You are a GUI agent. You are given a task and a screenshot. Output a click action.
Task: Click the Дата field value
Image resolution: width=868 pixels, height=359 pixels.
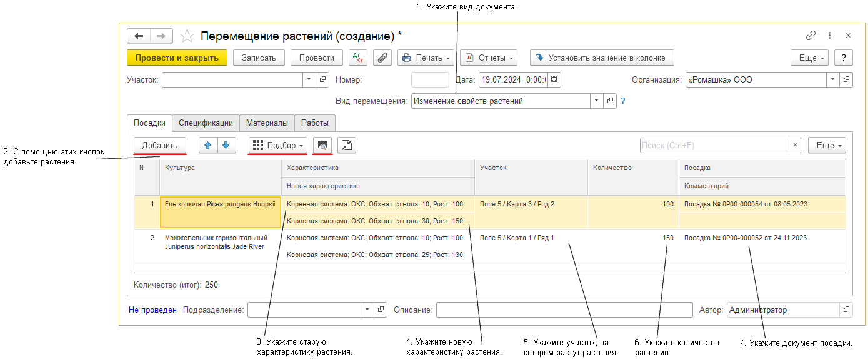click(x=513, y=79)
